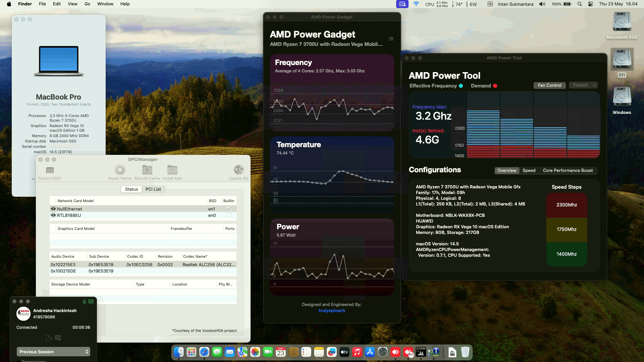Screen dimensions: 644x362
Task: Open the Apple menu
Action: pos(9,4)
